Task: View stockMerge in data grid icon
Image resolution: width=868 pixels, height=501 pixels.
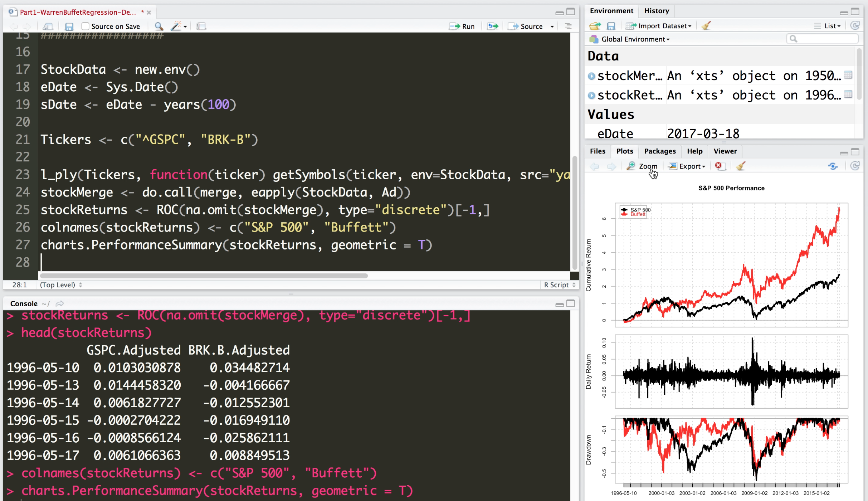Action: pyautogui.click(x=848, y=75)
